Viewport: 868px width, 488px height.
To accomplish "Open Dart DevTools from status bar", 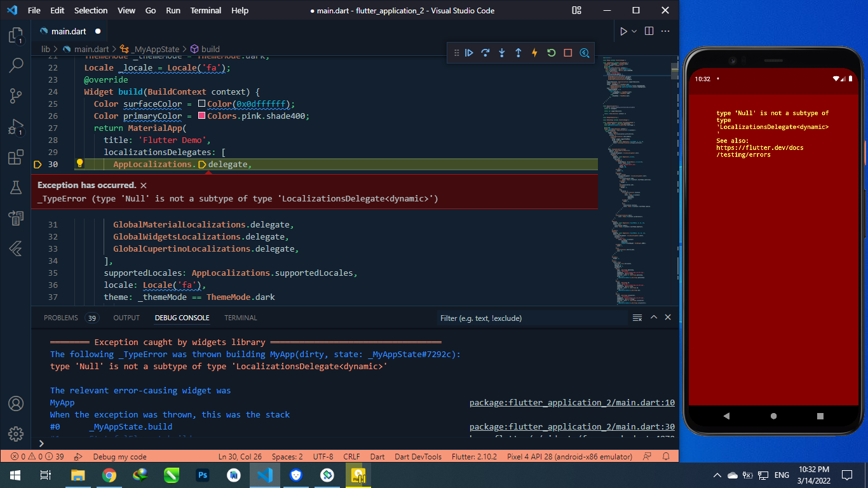I will point(417,456).
